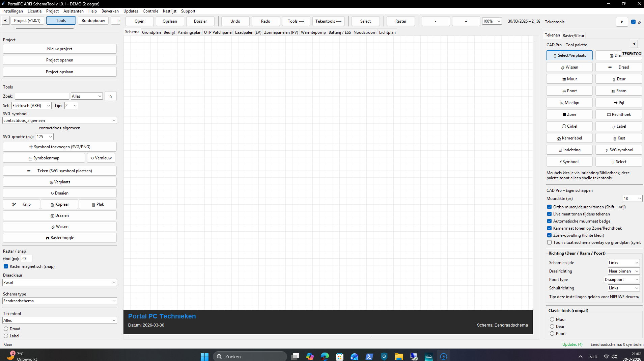
Task: Click the star favorites button next to search
Action: (110, 96)
